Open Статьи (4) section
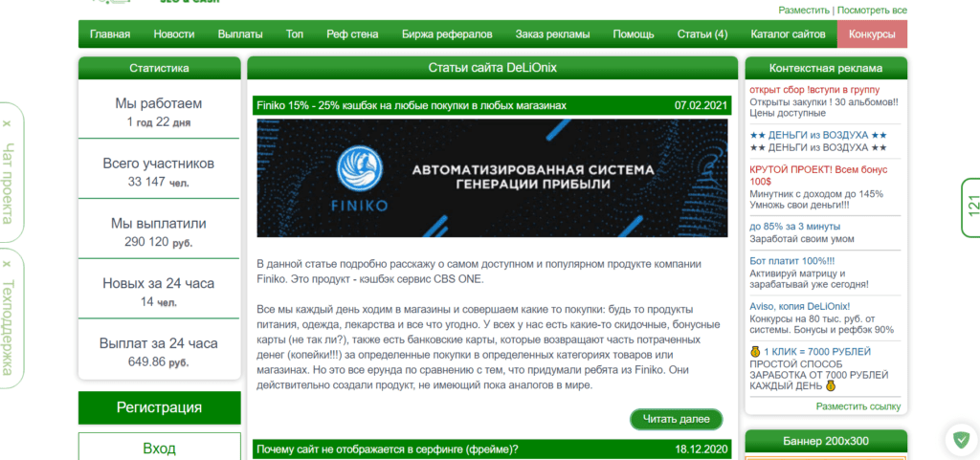Image resolution: width=980 pixels, height=460 pixels. pos(702,34)
